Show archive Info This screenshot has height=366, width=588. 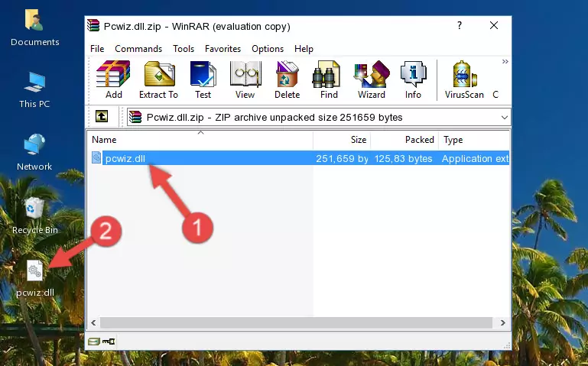coord(413,79)
